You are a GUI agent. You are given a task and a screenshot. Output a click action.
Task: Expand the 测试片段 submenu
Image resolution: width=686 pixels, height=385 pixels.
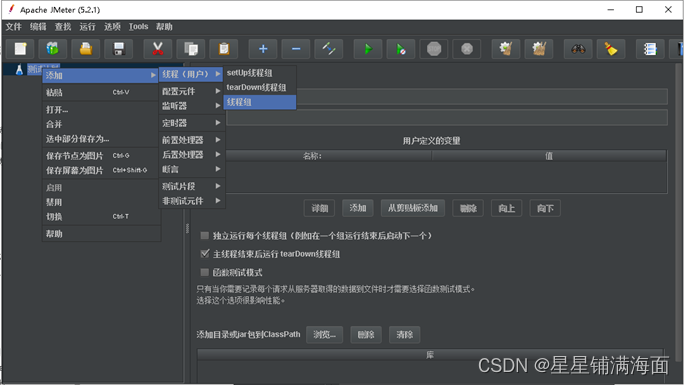click(191, 186)
